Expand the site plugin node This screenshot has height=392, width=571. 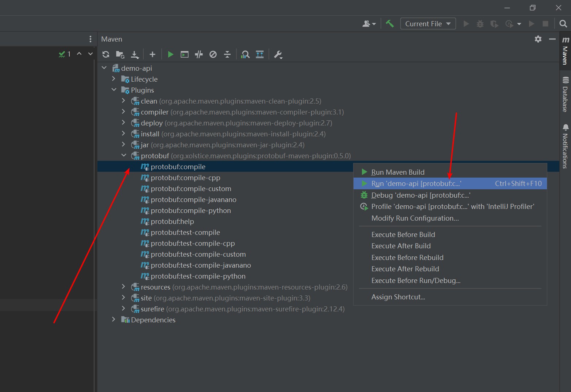(x=123, y=298)
